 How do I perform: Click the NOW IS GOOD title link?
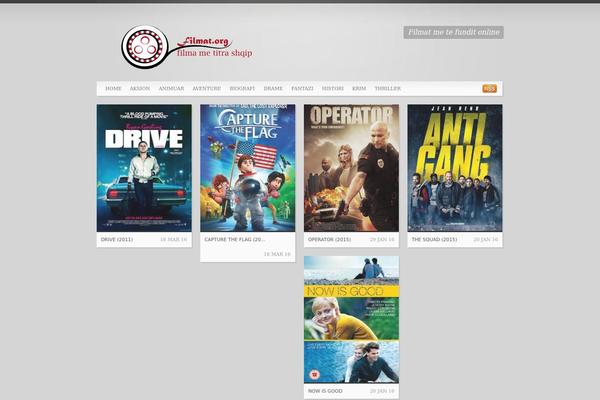pos(325,391)
